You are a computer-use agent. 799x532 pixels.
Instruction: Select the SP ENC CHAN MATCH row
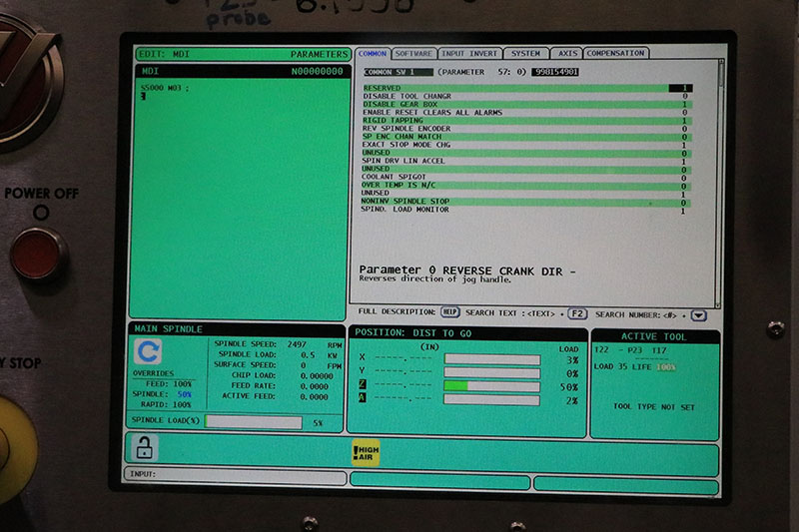(x=526, y=137)
